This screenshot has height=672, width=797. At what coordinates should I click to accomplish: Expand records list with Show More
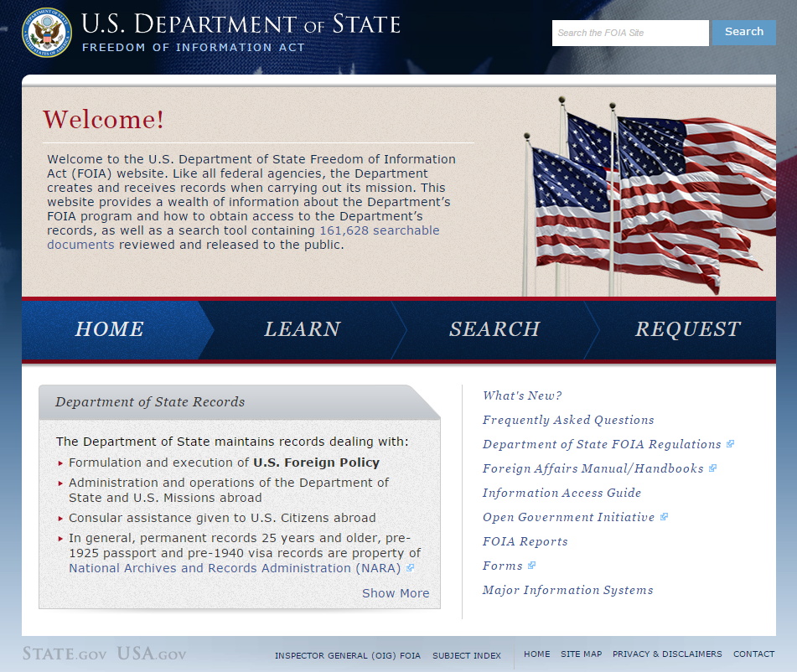click(395, 593)
